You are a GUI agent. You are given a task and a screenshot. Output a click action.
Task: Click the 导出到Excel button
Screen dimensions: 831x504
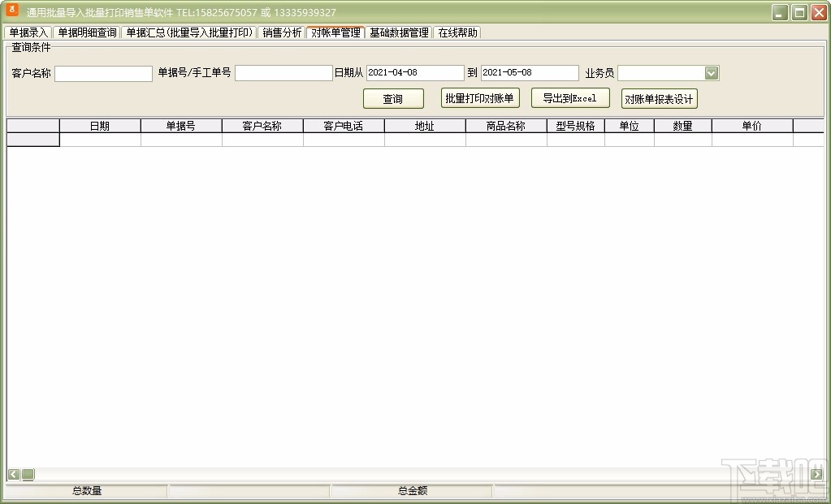pos(570,98)
